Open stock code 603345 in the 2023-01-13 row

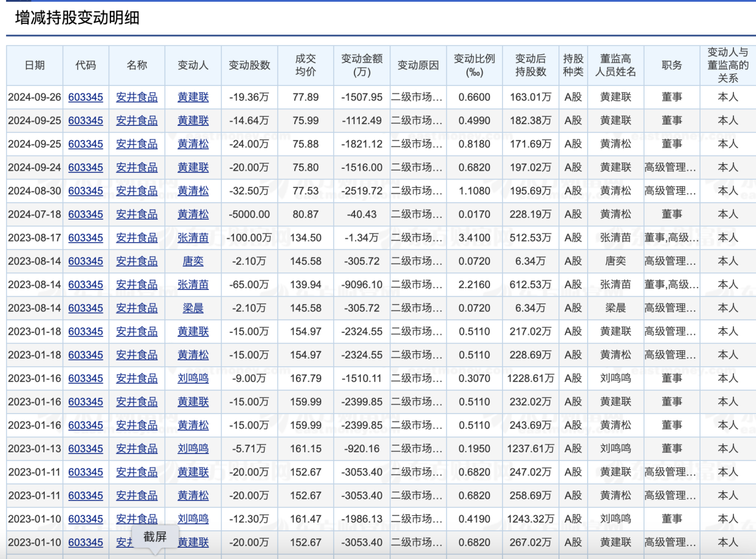click(85, 449)
